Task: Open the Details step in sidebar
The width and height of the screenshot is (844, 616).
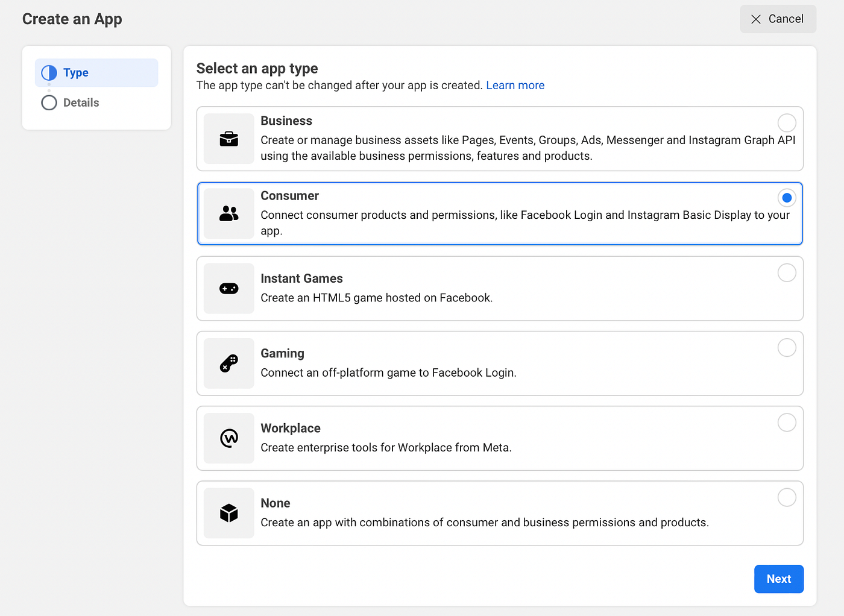Action: click(x=96, y=103)
